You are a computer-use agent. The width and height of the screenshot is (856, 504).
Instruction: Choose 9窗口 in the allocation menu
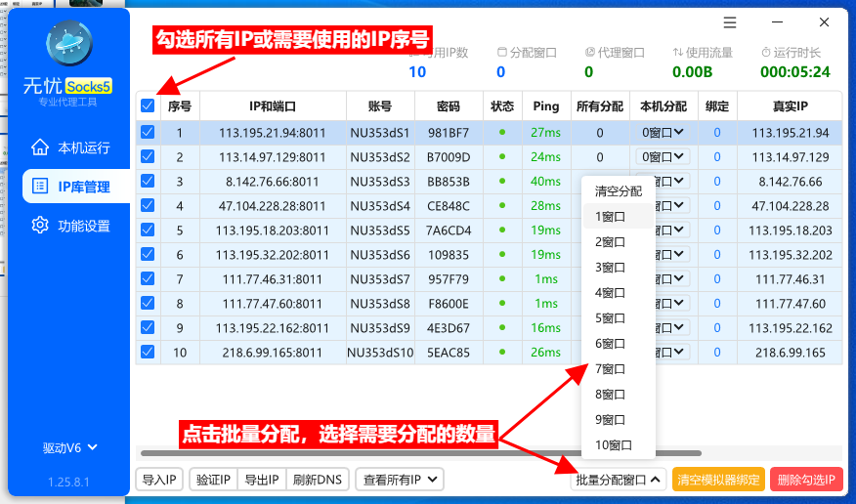tap(618, 419)
